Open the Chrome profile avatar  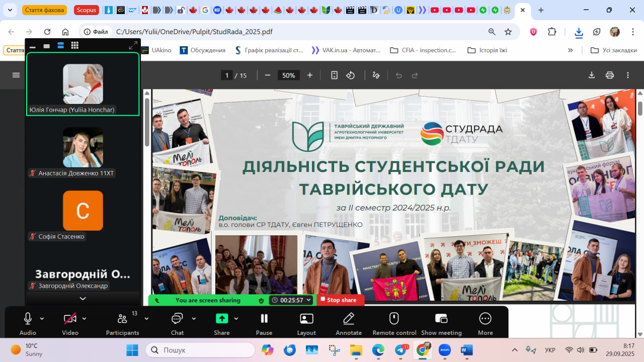[x=615, y=32]
